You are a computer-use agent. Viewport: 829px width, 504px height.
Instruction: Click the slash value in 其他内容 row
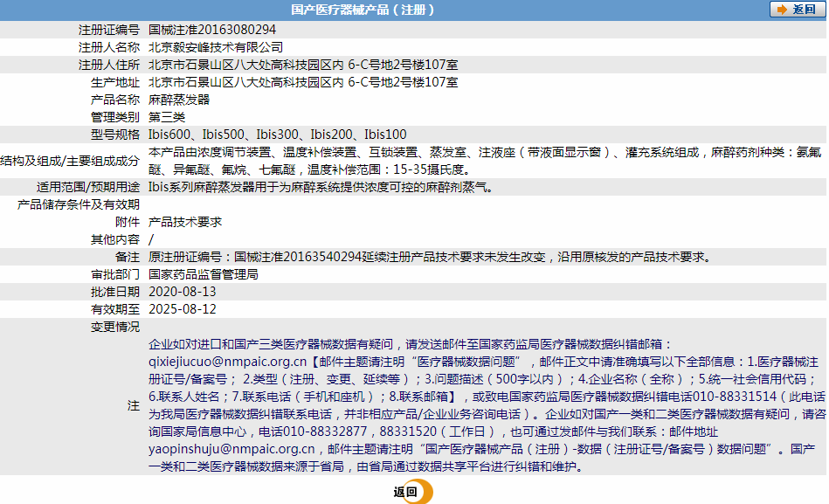(151, 239)
